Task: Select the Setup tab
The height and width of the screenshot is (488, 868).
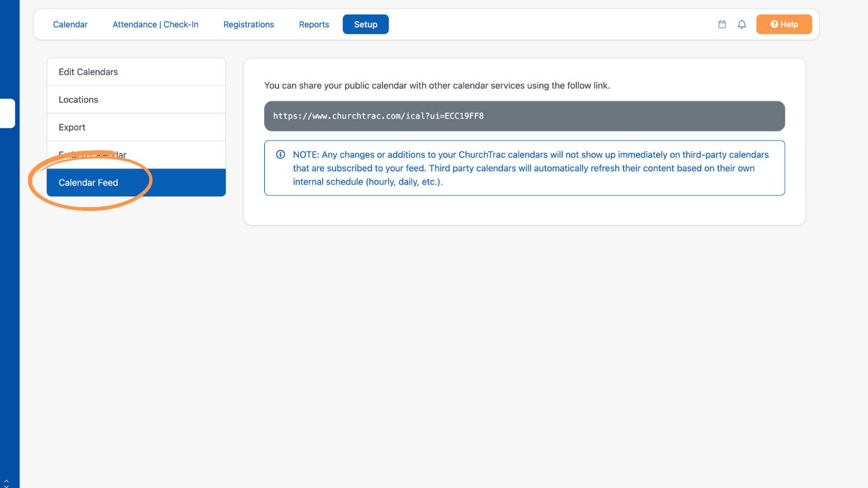Action: pyautogui.click(x=366, y=24)
